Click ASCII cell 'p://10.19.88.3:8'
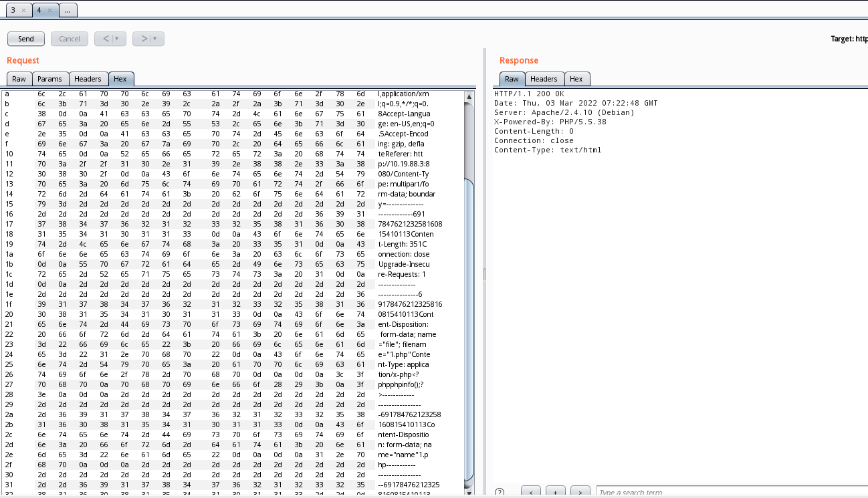The width and height of the screenshot is (868, 498). coord(403,164)
